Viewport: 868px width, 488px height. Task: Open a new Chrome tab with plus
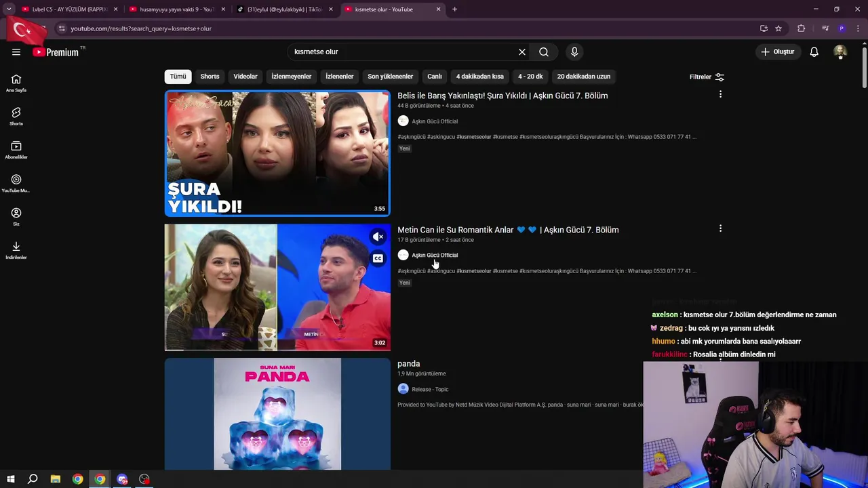click(x=454, y=9)
